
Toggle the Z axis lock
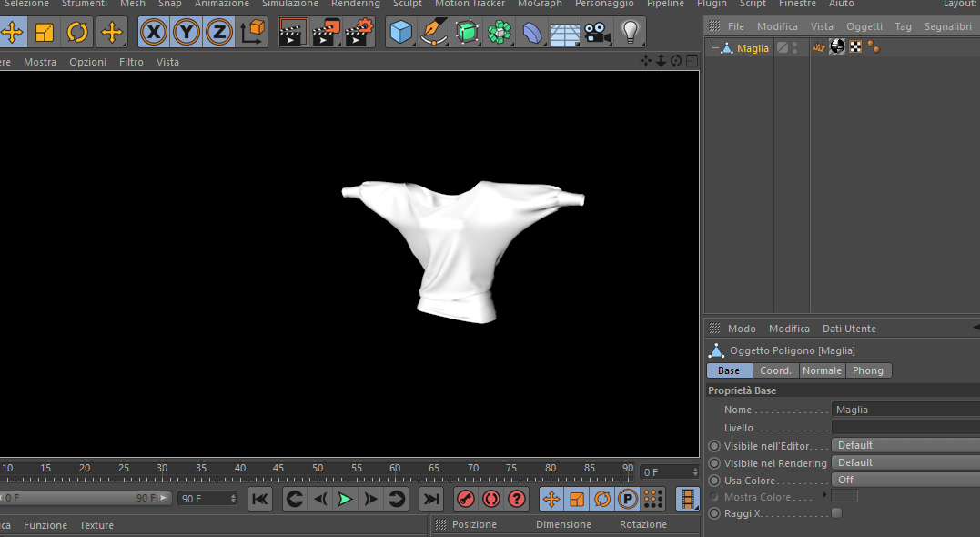tap(218, 34)
